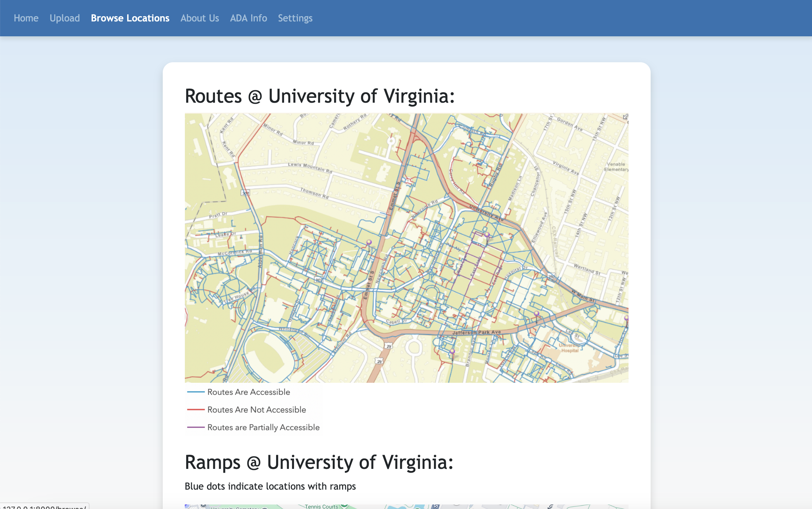Open Settings from the navigation bar
Screen dimensions: 812x509
(x=295, y=18)
